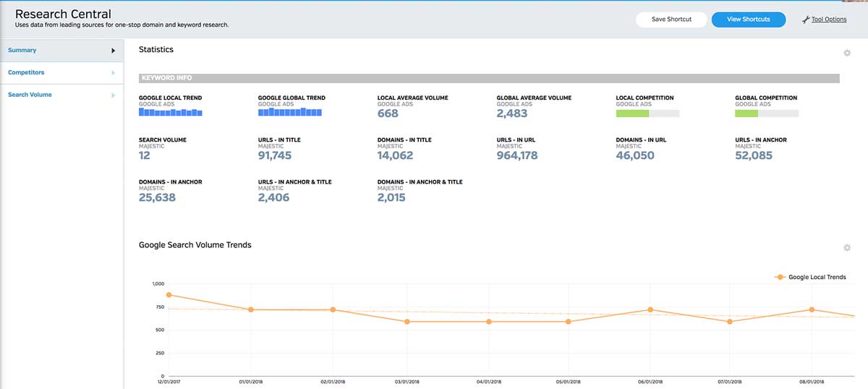This screenshot has width=868, height=389.
Task: Select the Summary sidebar tab
Action: [61, 51]
